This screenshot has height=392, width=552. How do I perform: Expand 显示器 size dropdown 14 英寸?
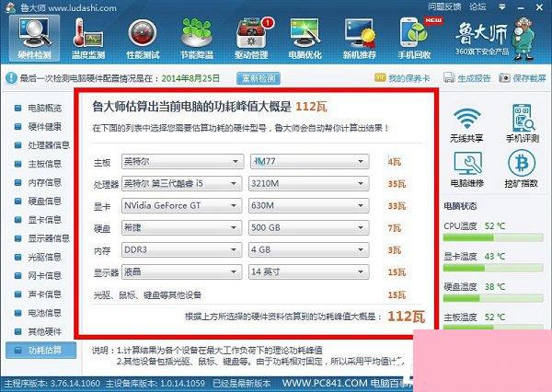(309, 271)
